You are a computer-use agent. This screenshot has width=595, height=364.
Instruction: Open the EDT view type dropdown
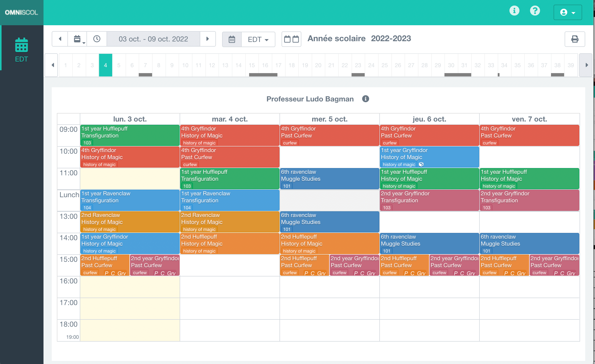[258, 39]
